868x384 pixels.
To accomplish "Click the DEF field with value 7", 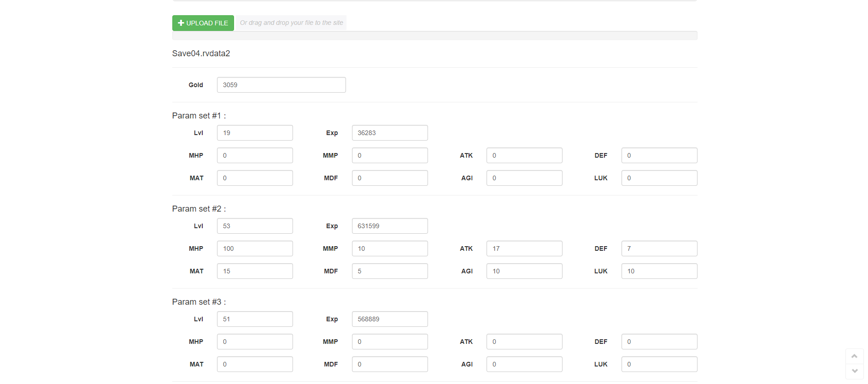I will click(x=659, y=248).
